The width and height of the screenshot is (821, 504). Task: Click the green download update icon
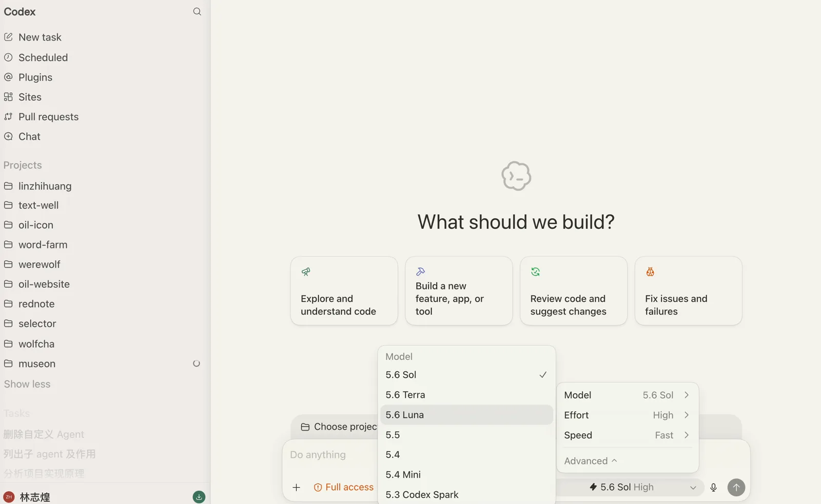tap(199, 497)
